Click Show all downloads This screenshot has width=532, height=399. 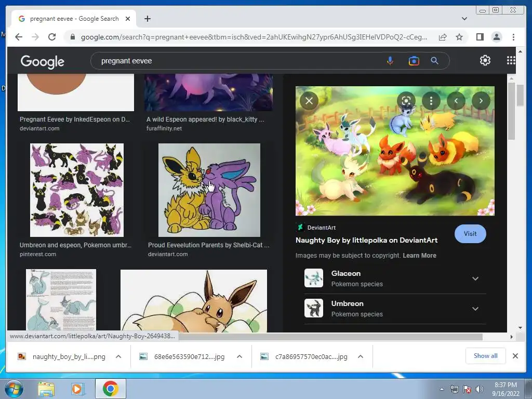(486, 356)
